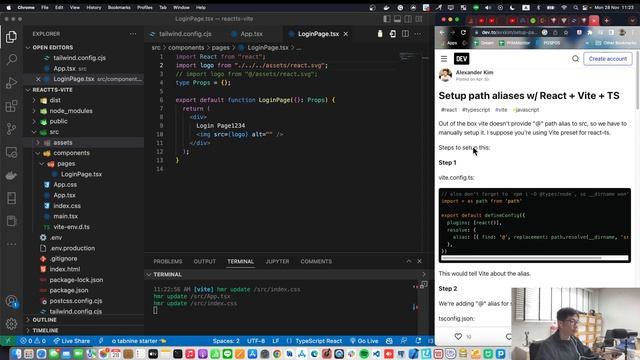Click Live Share in status bar
This screenshot has height=360, width=640.
pyautogui.click(x=71, y=341)
